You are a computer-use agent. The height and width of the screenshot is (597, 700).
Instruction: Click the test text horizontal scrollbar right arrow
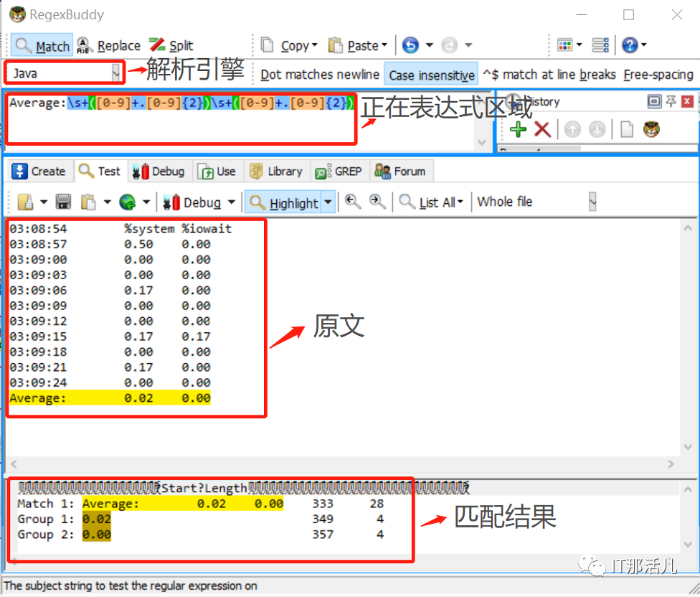[x=671, y=464]
